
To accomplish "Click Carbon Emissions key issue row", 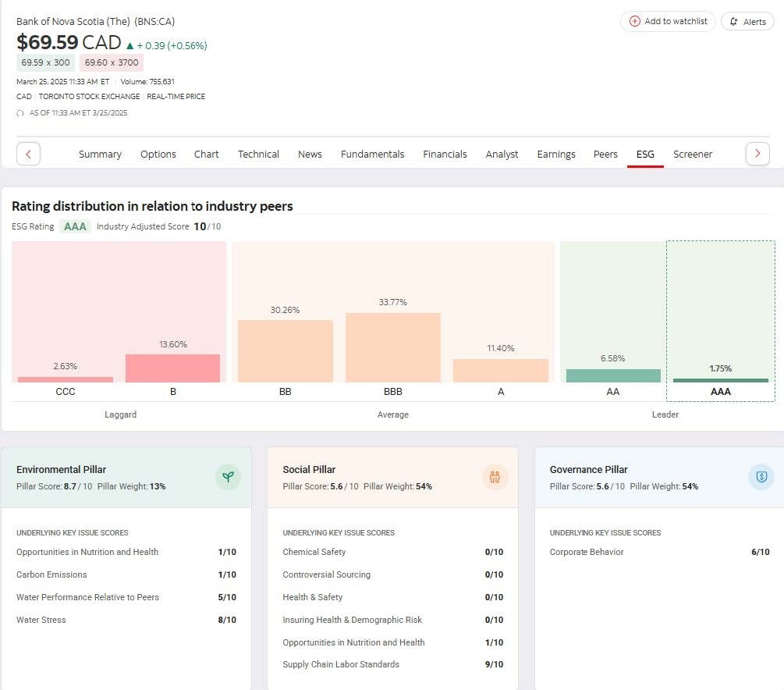I will pyautogui.click(x=126, y=574).
